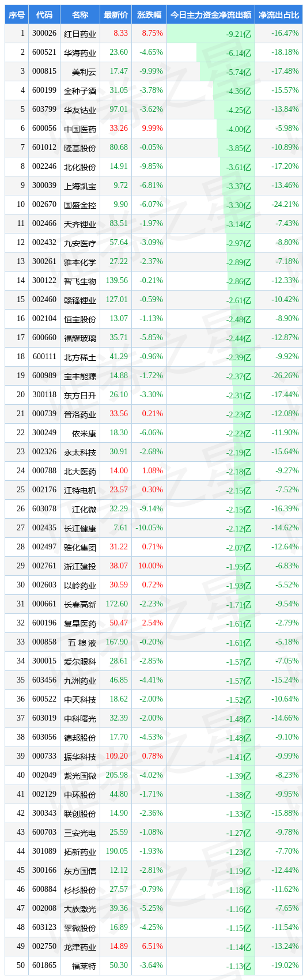Click 9.99% change for 中国医药
The image size is (303, 980).
[152, 129]
